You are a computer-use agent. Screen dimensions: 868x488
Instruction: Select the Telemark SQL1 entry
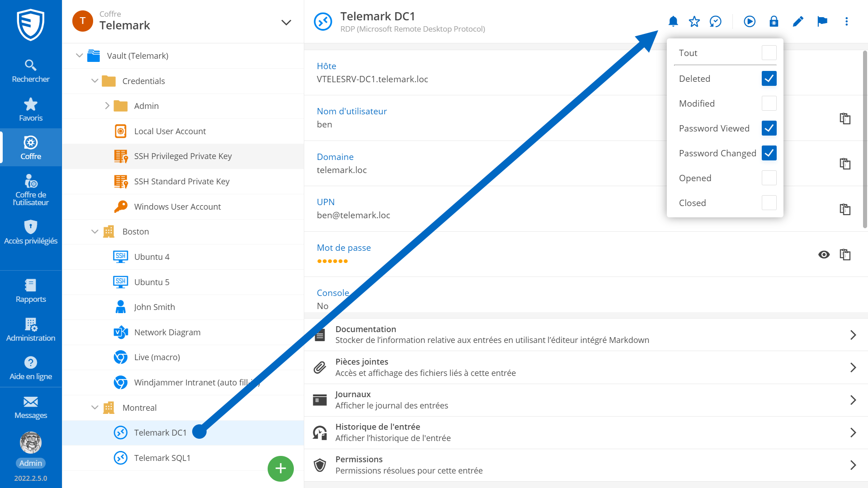tap(162, 458)
